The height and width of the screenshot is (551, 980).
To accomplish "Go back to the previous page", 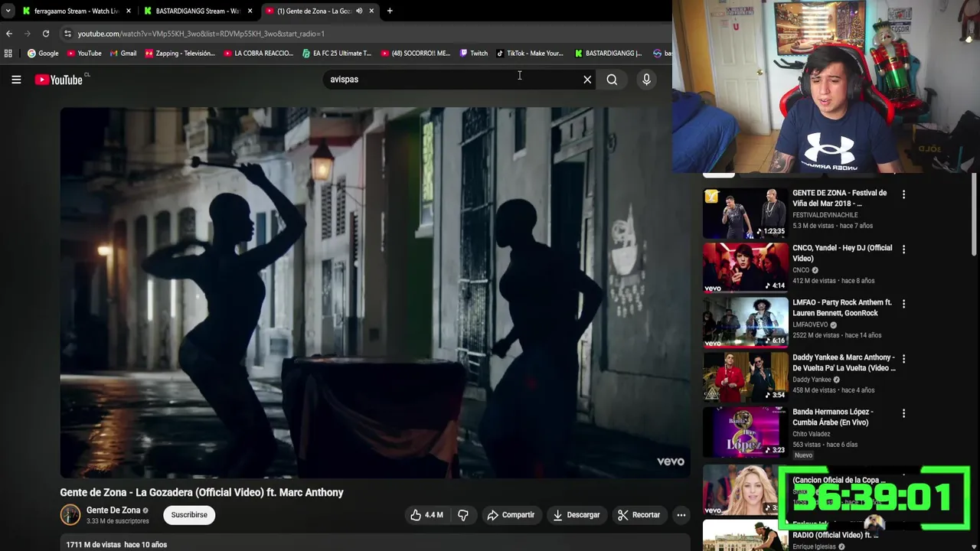I will [9, 34].
